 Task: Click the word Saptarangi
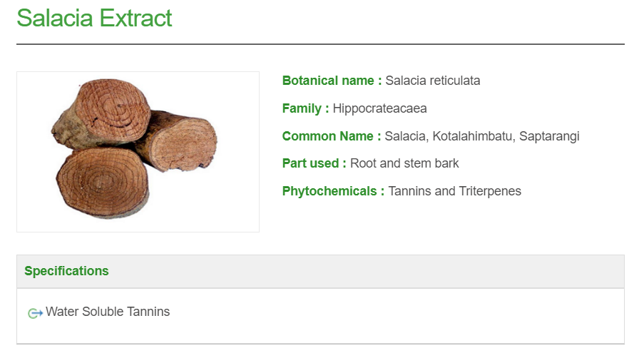[549, 136]
